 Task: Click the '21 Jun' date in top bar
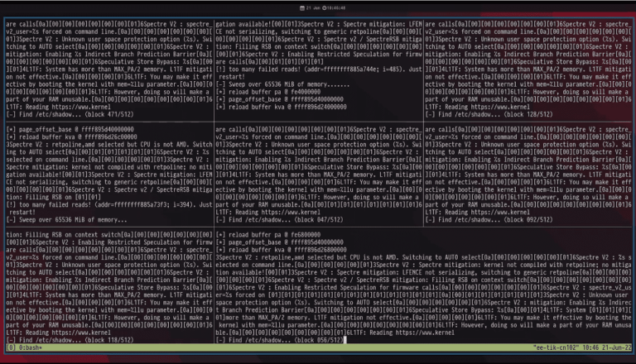tap(313, 7)
